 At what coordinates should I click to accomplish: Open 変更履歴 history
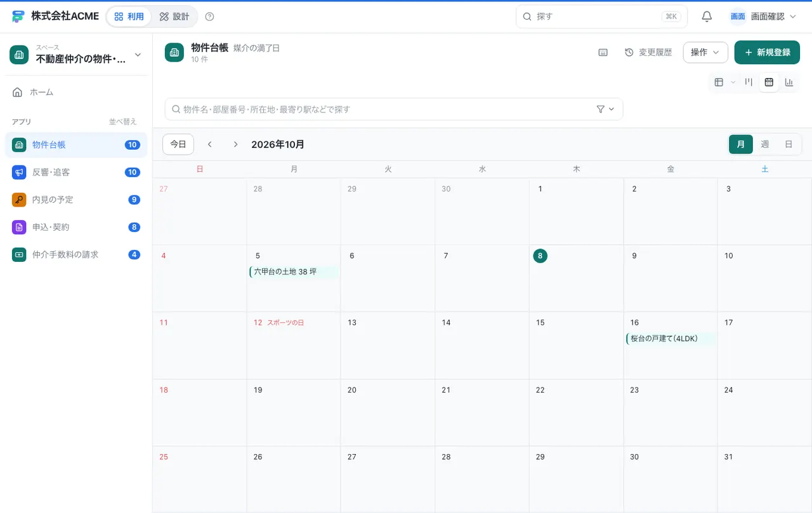[x=648, y=53]
